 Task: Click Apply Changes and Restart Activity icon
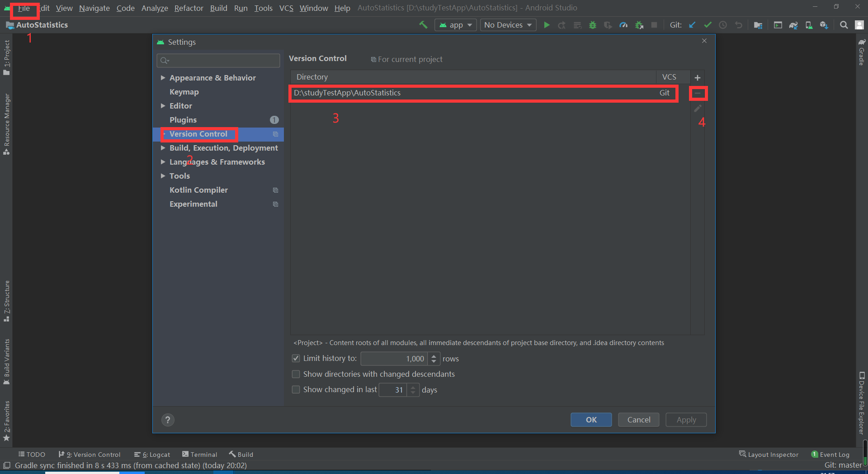(562, 25)
